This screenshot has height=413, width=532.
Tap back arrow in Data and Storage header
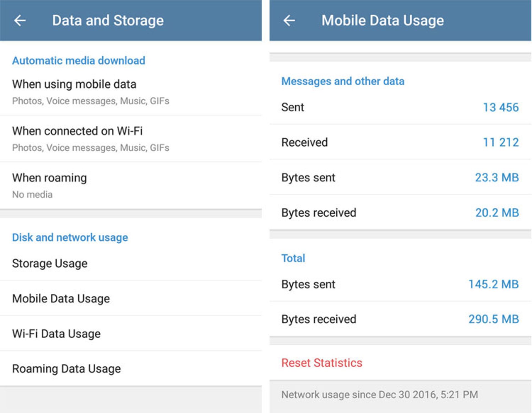20,21
